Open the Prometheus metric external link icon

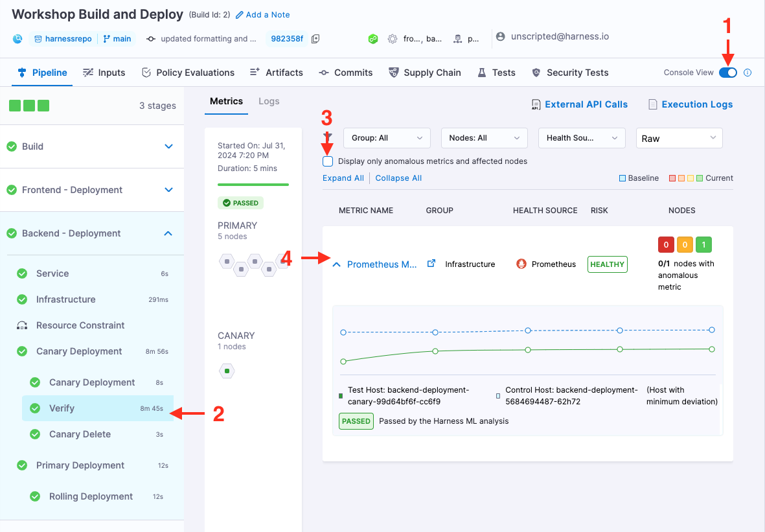[431, 264]
